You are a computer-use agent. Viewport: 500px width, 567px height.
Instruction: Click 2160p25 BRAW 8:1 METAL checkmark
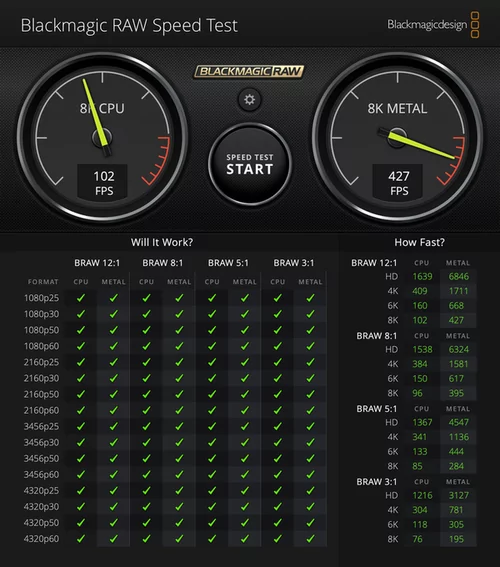179,362
